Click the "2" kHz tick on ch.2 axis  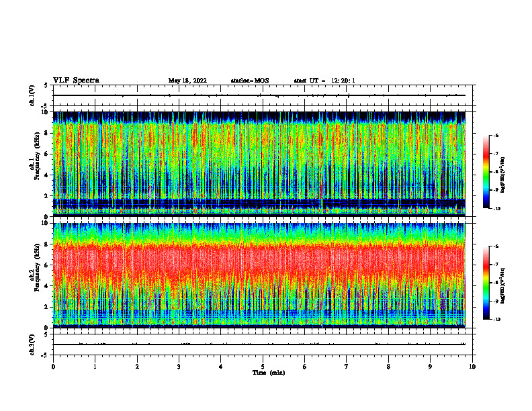[x=47, y=307]
